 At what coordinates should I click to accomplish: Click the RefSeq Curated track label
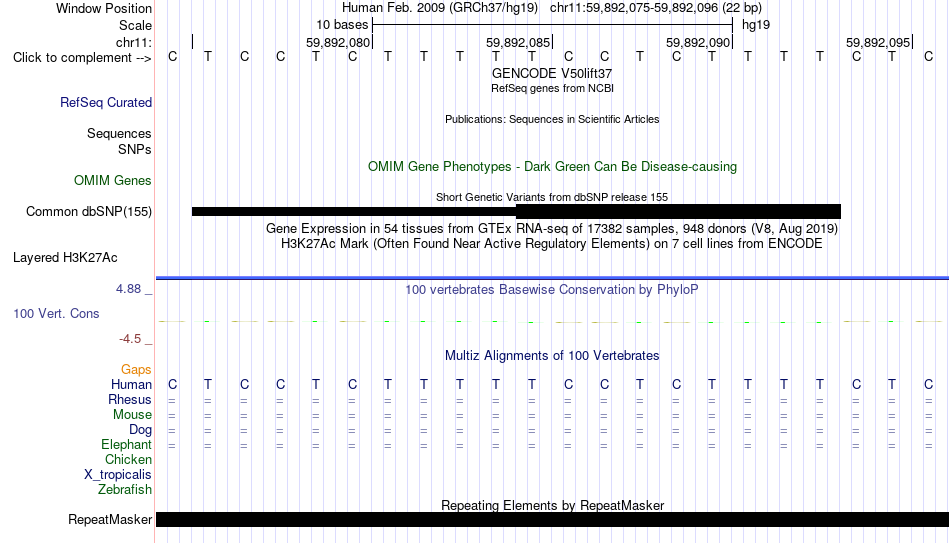[x=105, y=102]
